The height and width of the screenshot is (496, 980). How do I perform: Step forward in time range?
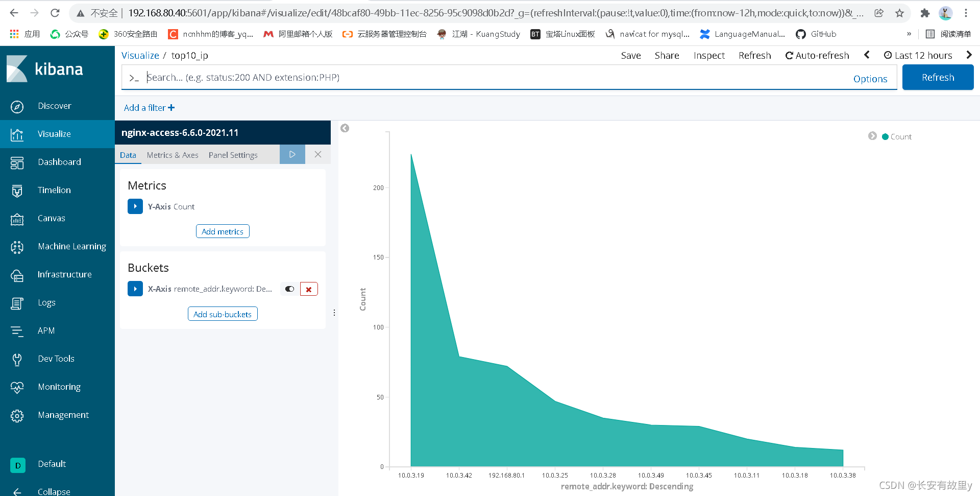(x=969, y=55)
